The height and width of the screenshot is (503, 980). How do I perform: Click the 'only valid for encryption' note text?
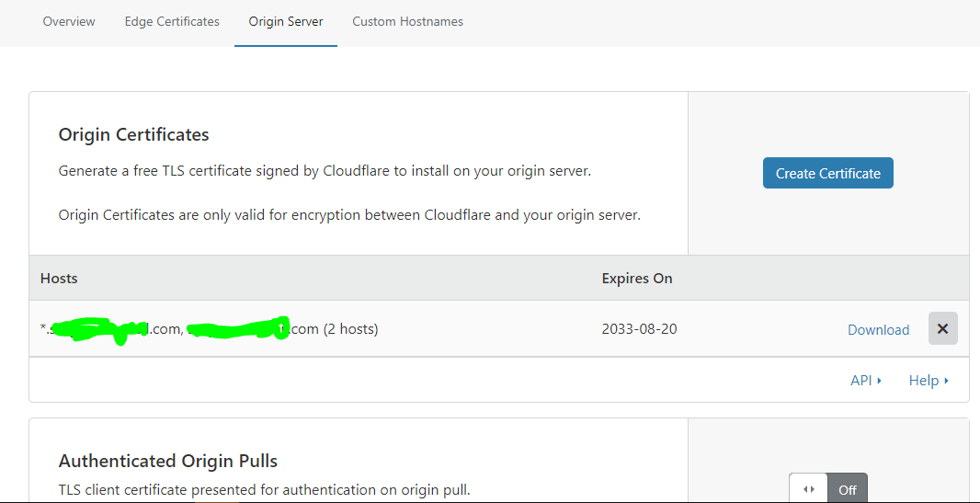[x=349, y=215]
